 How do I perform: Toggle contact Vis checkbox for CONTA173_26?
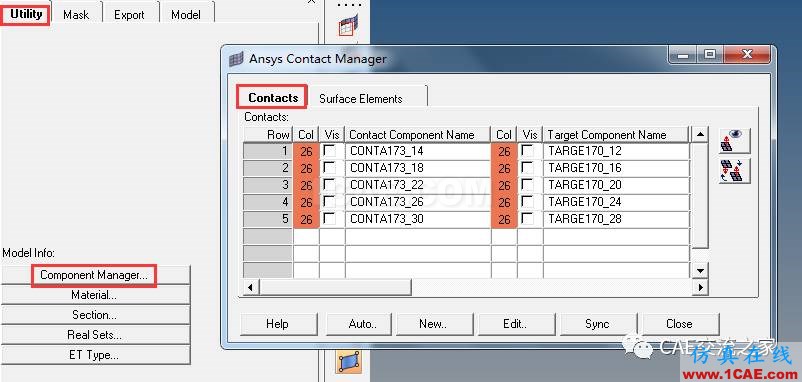pos(330,201)
